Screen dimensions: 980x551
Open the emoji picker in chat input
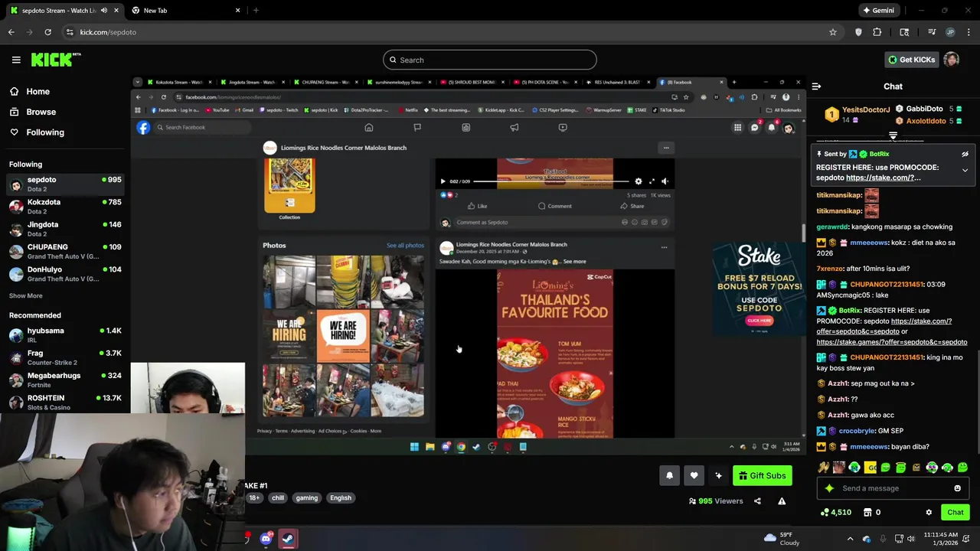[957, 488]
